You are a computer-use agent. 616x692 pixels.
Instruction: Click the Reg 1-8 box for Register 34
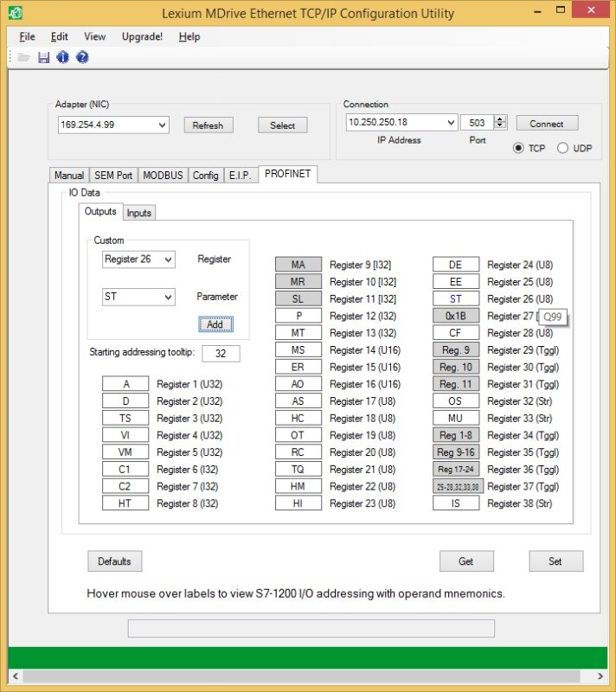pos(456,435)
